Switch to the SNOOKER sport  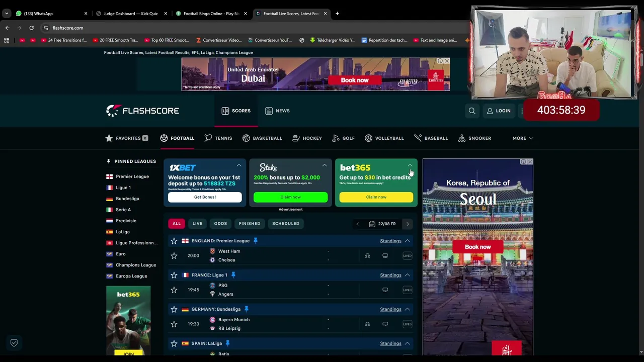pyautogui.click(x=474, y=138)
